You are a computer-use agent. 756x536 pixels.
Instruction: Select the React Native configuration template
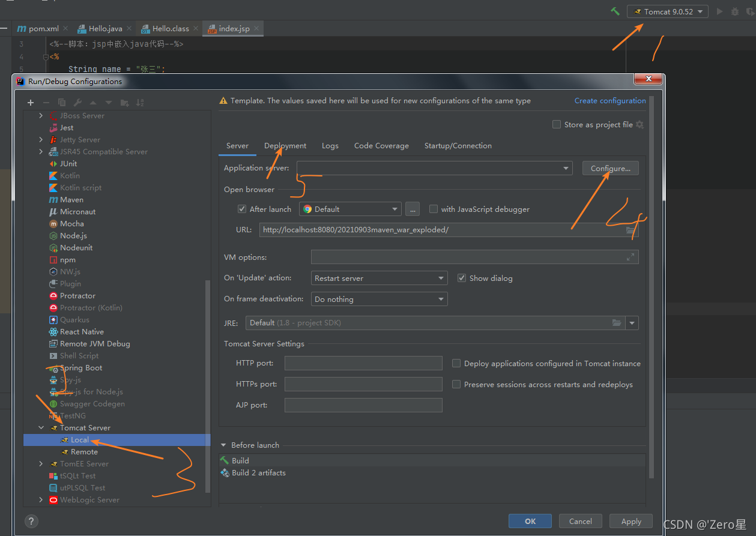[81, 331]
